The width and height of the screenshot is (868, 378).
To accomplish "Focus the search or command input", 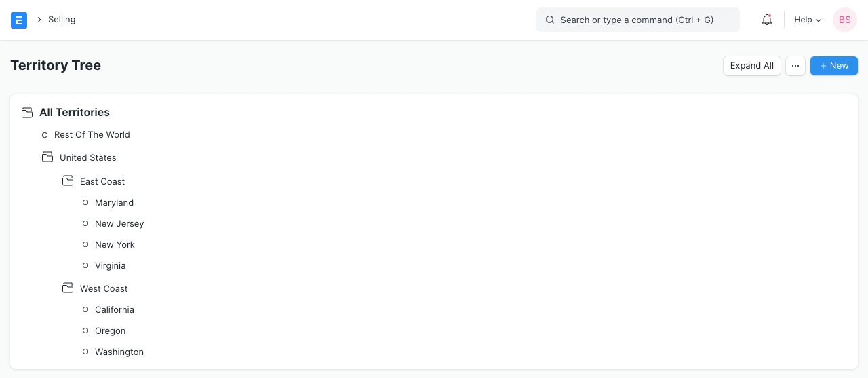I will tap(637, 20).
